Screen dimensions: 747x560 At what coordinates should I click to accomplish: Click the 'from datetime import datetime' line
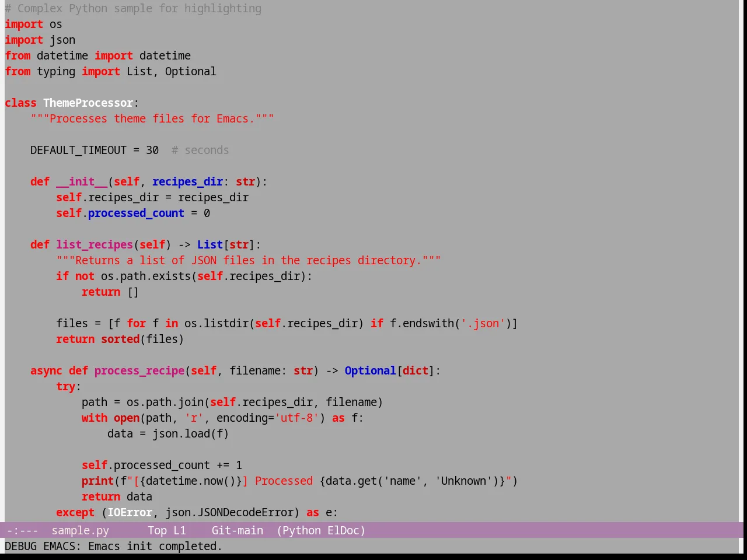click(97, 55)
